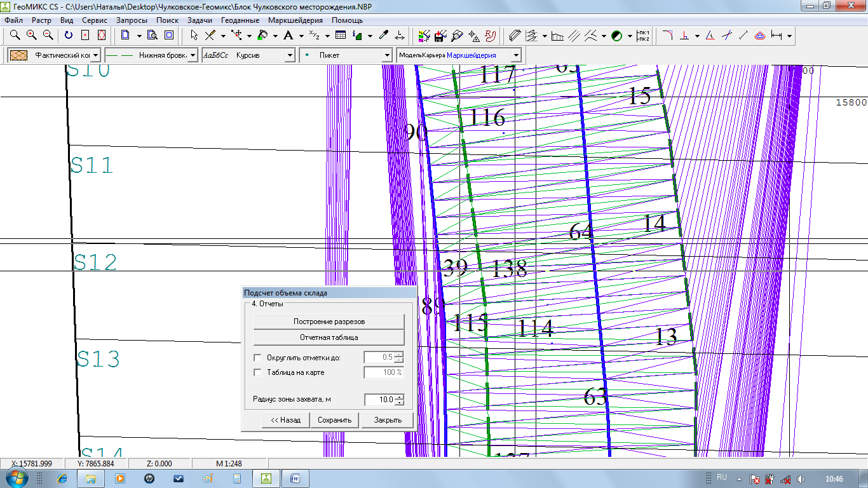Screen dimensions: 868x488
Task: Click the scale 'M 1:248' status entry
Action: [230, 464]
